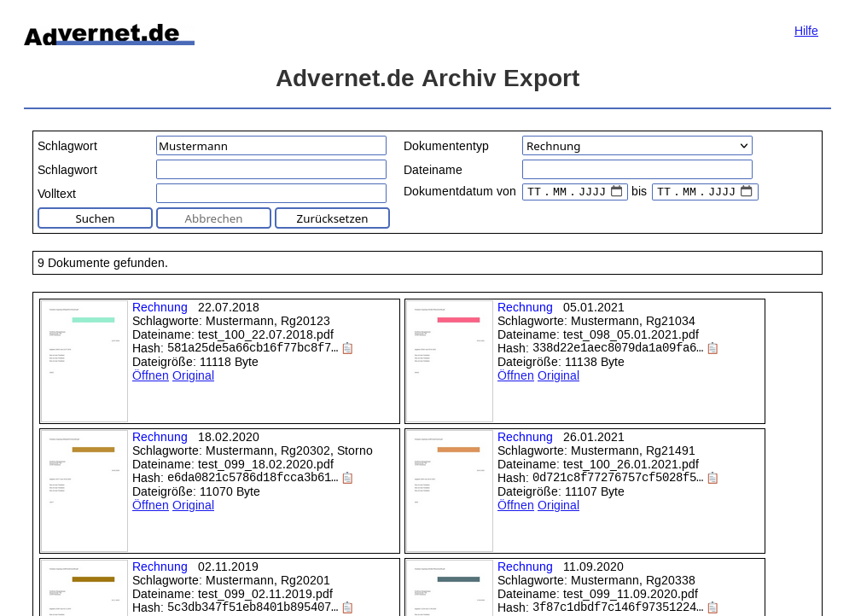Click Öffnen for invoice Rg20123

(x=150, y=375)
